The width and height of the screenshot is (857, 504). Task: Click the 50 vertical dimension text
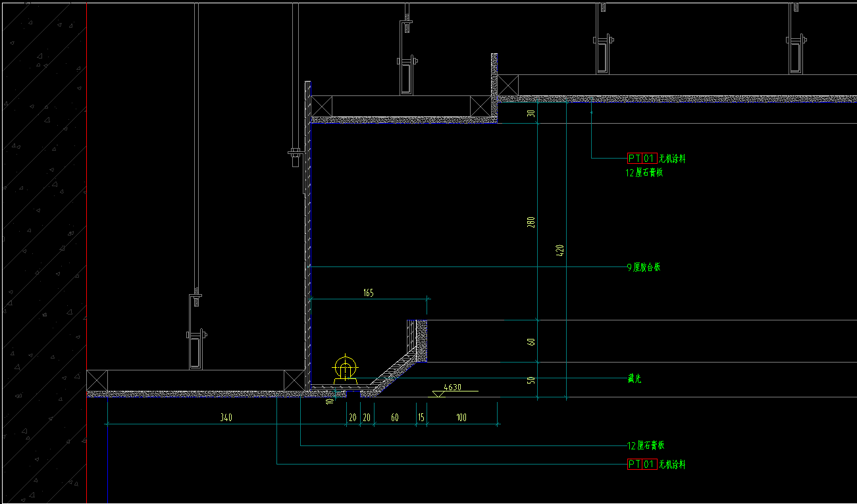[x=531, y=380]
